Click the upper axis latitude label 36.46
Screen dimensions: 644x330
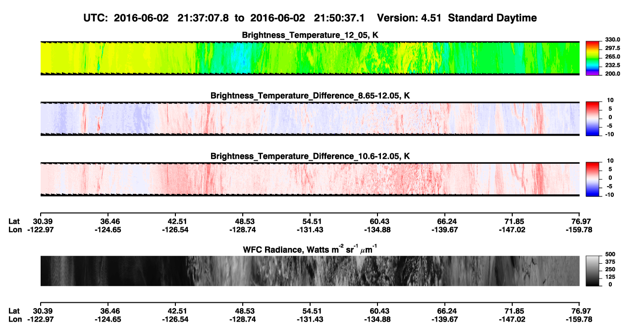(107, 222)
